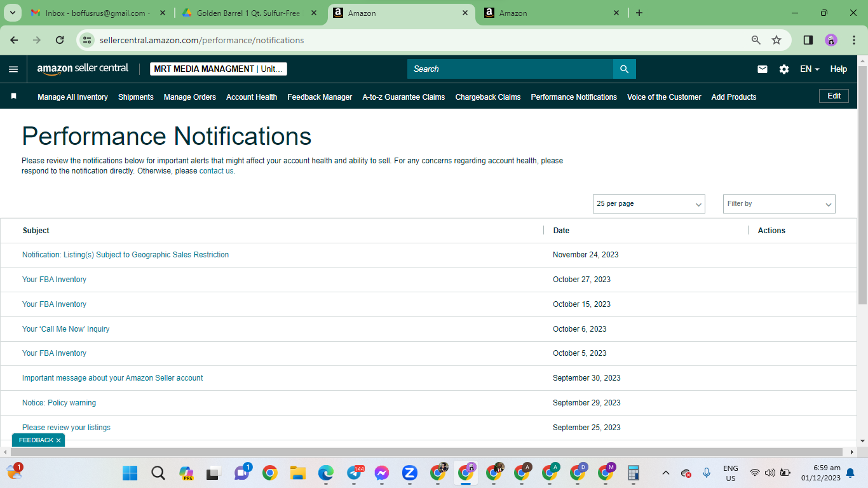Click the Edit button on the nav bar
The width and height of the screenshot is (868, 488).
834,96
